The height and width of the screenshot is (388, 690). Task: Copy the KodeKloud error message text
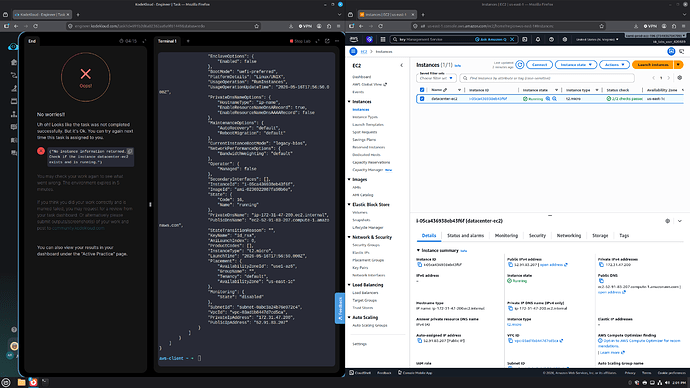point(130,151)
